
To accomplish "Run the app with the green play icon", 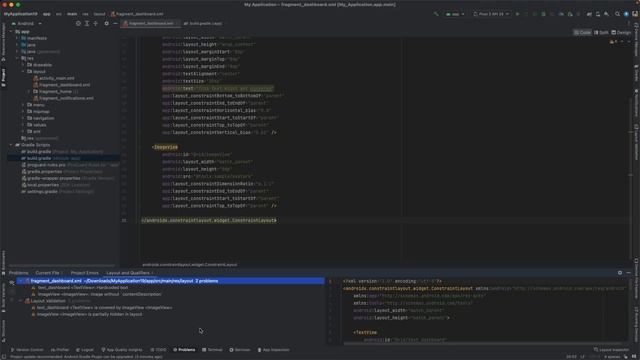I will pyautogui.click(x=517, y=14).
